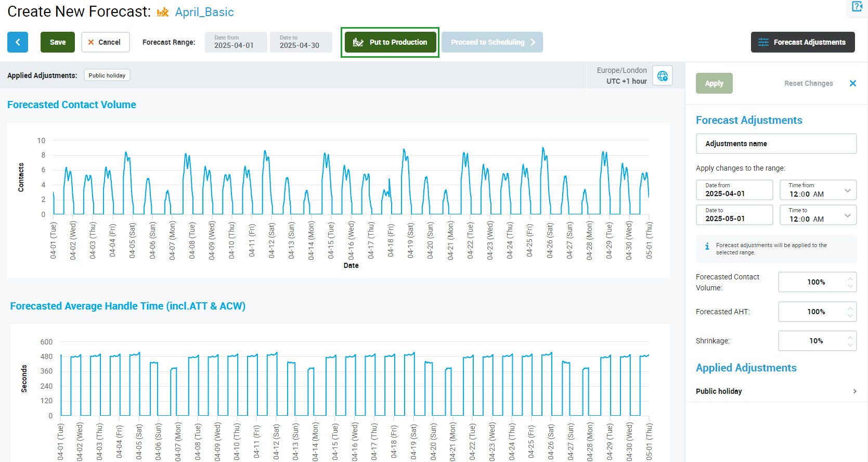Click the forecast icon beside April_Basic
868x462 pixels.
pos(163,12)
